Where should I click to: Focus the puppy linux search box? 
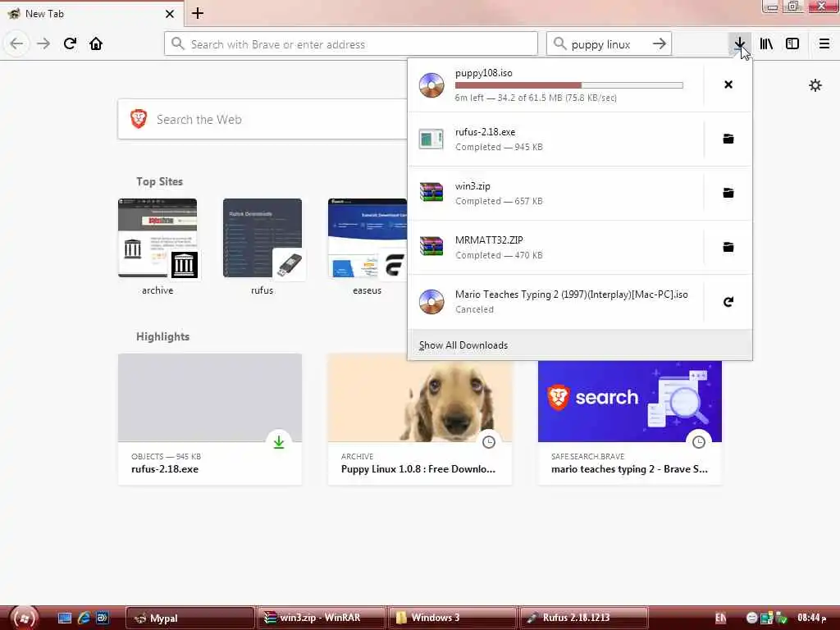[609, 44]
